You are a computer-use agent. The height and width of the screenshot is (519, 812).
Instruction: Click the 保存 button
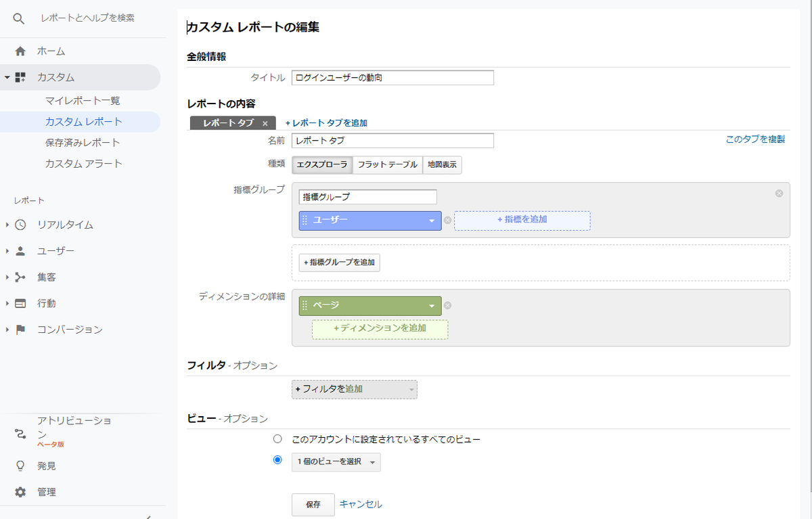tap(313, 504)
